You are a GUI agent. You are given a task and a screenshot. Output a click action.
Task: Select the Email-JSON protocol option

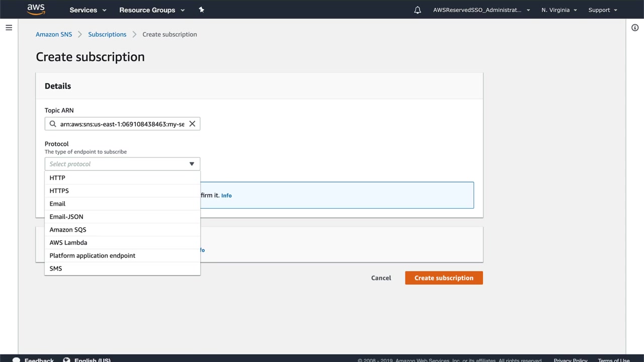(x=66, y=217)
